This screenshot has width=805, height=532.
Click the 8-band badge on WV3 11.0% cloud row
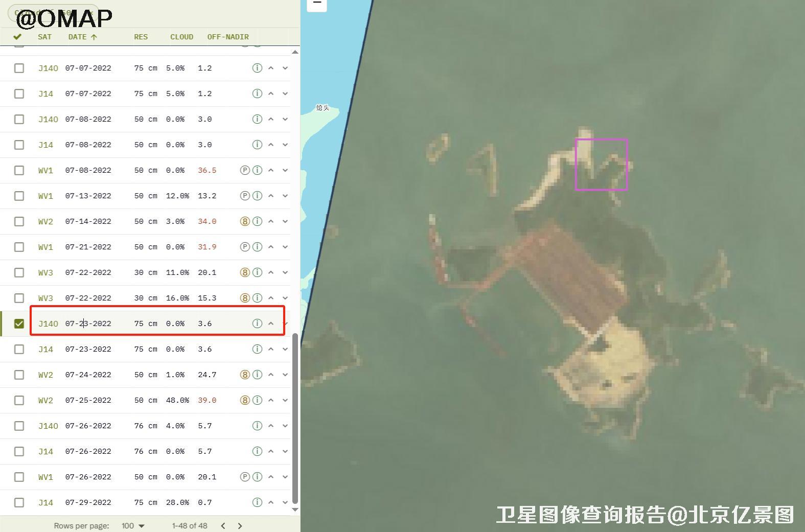click(x=245, y=272)
